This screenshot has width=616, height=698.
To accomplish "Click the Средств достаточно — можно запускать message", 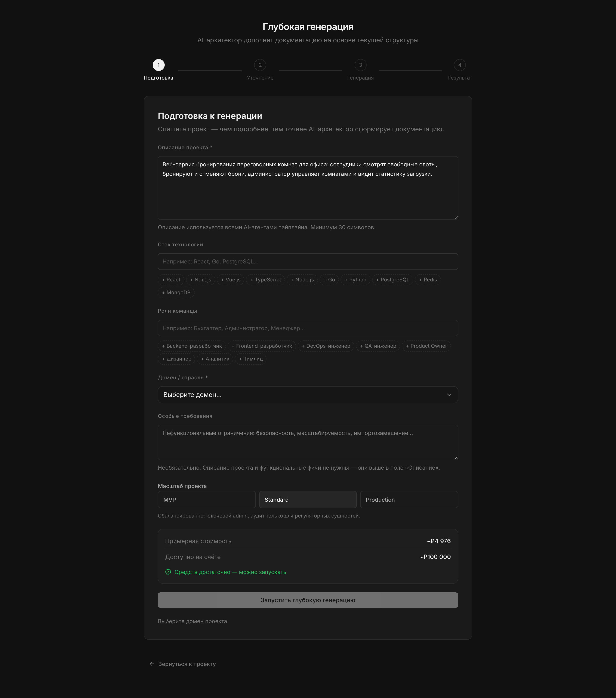I will click(230, 572).
